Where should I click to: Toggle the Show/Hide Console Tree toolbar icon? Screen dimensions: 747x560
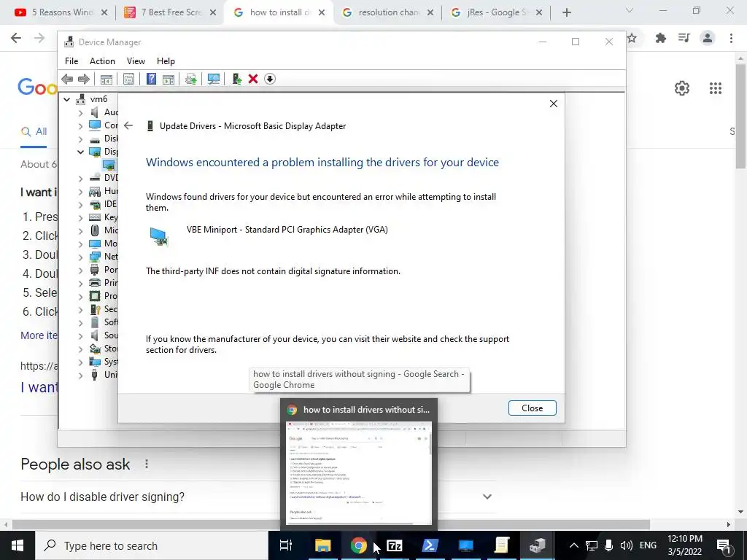107,79
